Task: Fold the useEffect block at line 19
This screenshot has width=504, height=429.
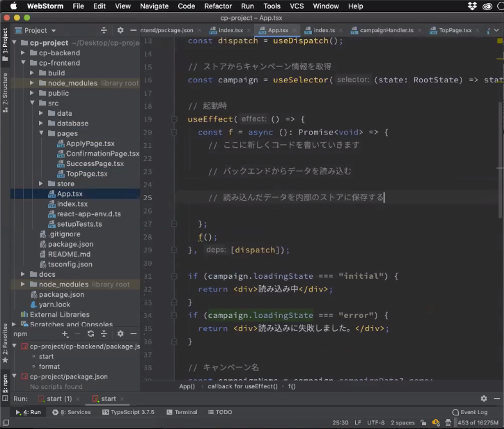Action: [x=174, y=119]
